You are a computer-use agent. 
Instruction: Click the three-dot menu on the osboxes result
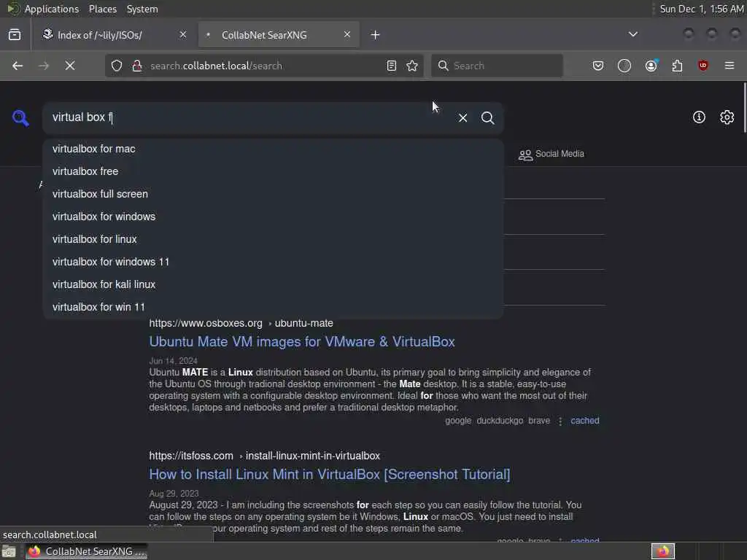(560, 421)
